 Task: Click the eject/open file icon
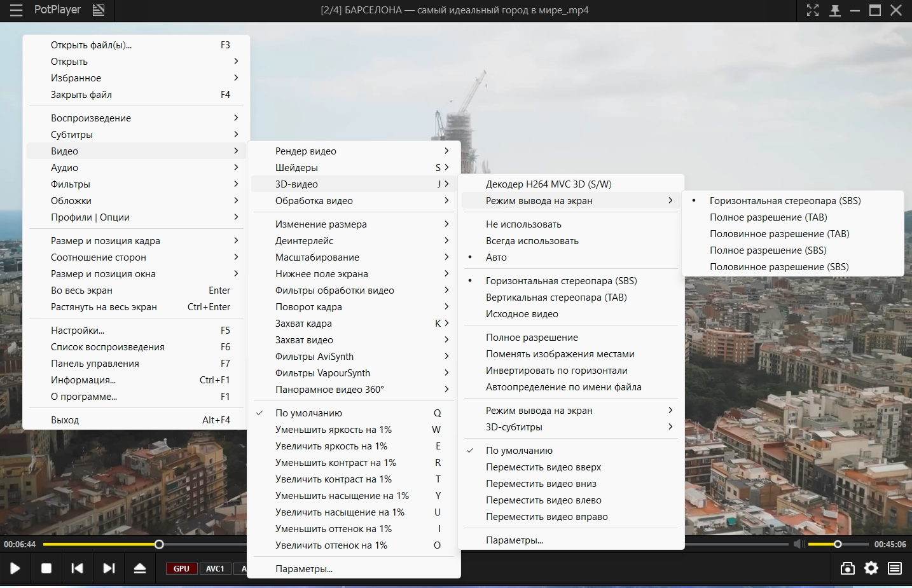(x=140, y=568)
